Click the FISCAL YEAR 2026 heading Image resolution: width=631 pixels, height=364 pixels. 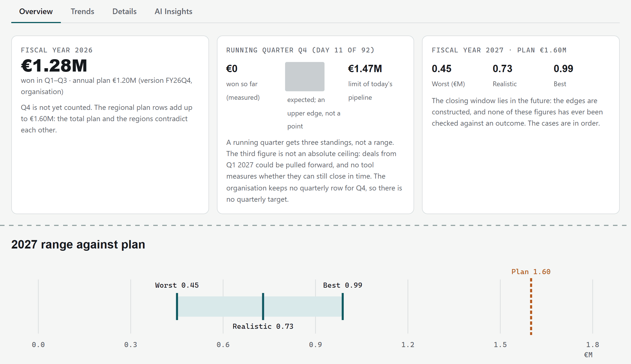[57, 50]
